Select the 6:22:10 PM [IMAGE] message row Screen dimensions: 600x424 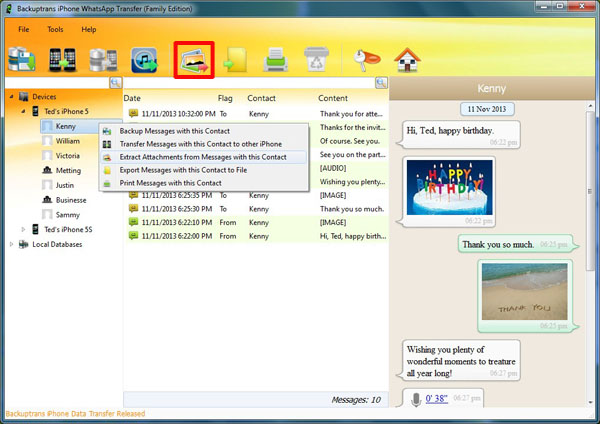click(256, 222)
